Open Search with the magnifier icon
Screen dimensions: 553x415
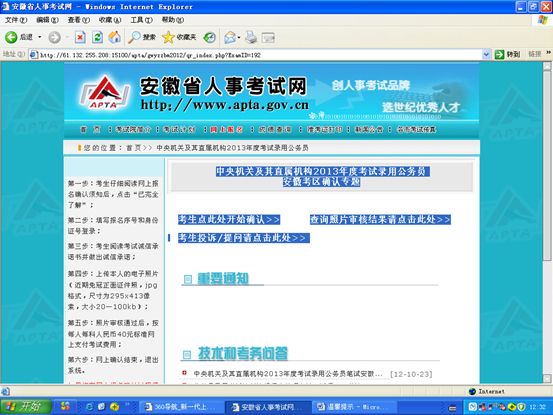pos(134,37)
